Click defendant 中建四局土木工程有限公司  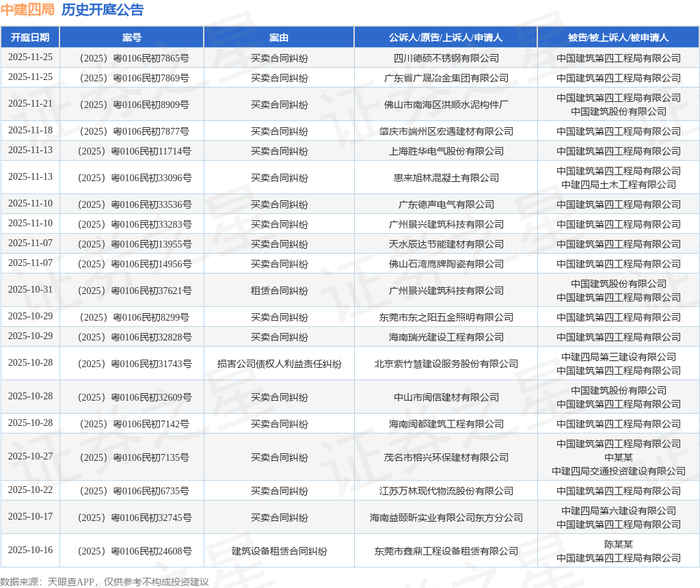[x=618, y=185]
